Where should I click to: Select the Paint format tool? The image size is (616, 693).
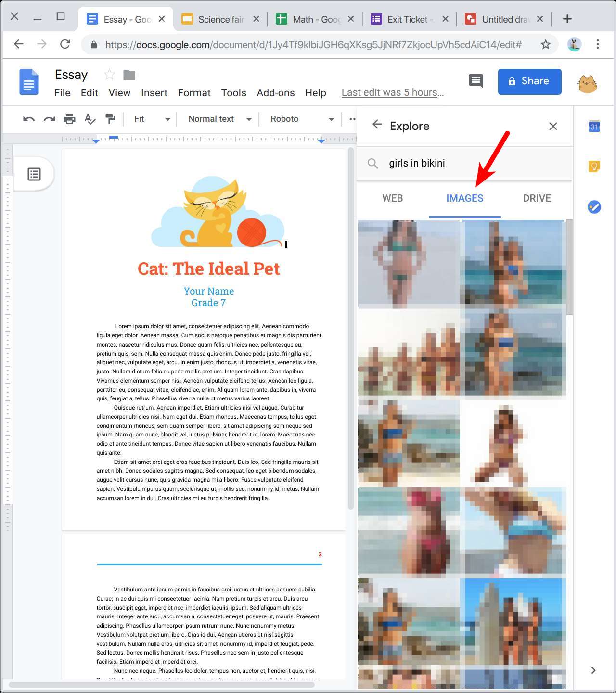(110, 119)
